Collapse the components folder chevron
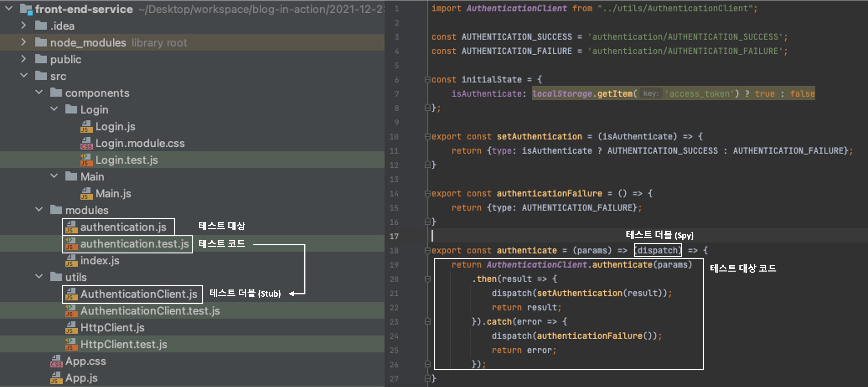 coord(39,92)
